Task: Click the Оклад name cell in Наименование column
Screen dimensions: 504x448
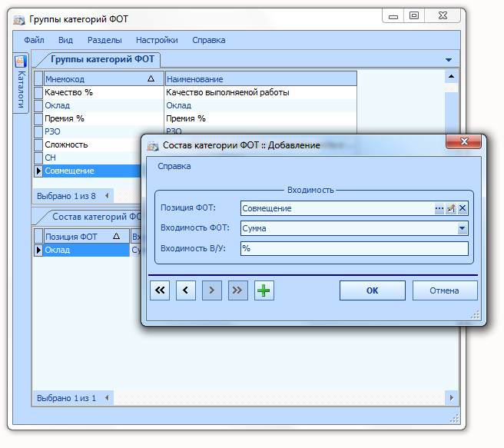Action: coord(260,106)
